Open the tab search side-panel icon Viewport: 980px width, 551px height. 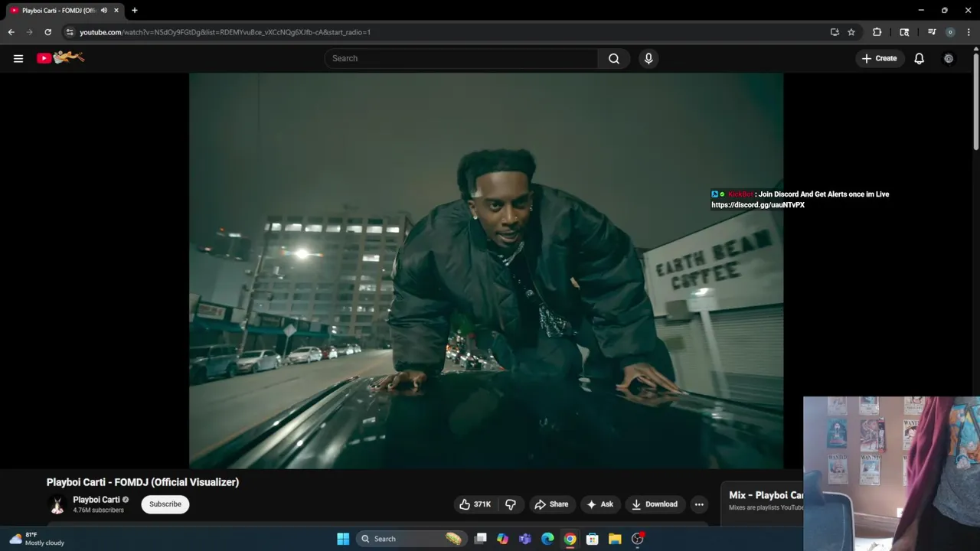pyautogui.click(x=904, y=32)
